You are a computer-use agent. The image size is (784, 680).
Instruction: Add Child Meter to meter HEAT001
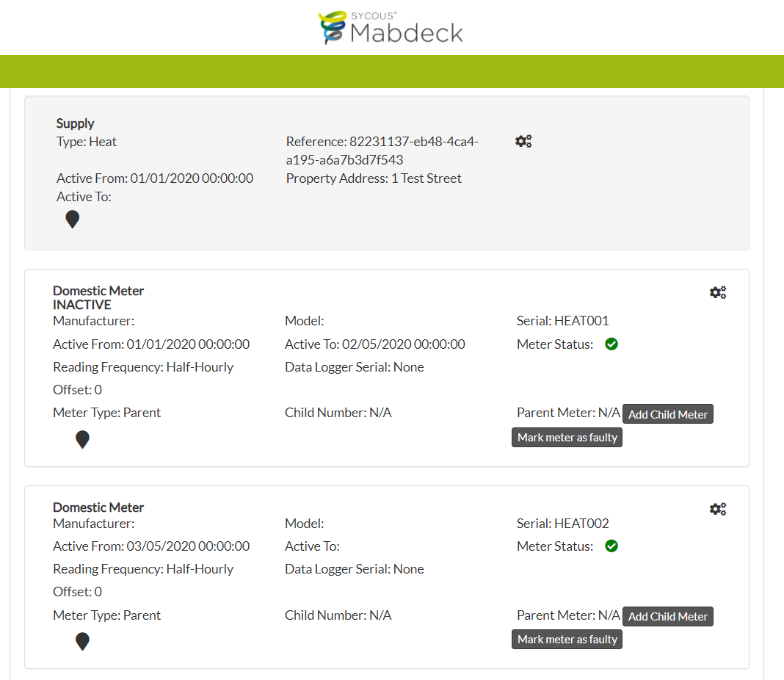point(667,413)
